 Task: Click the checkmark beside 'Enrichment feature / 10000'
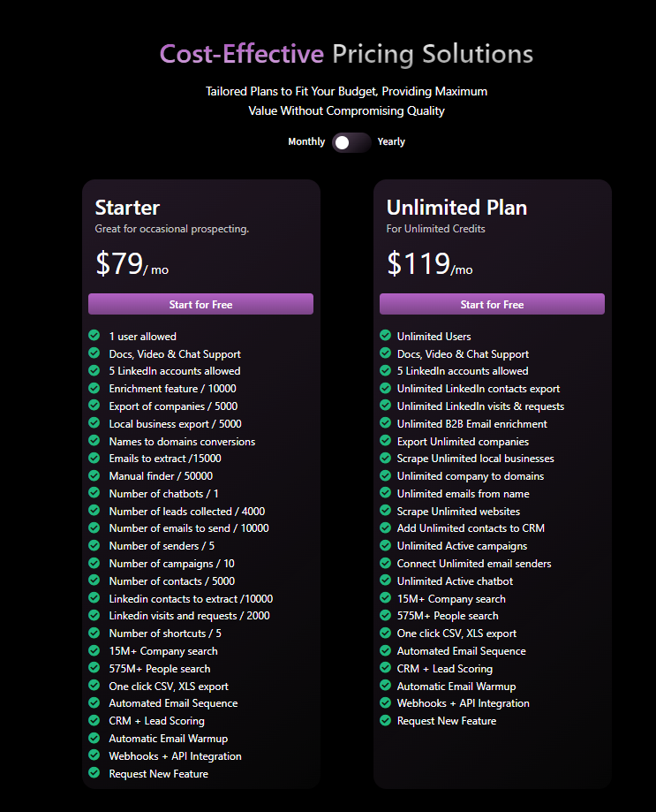point(94,388)
